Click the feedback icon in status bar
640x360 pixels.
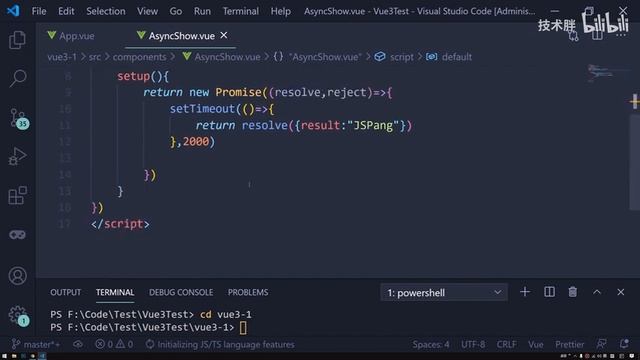click(601, 344)
